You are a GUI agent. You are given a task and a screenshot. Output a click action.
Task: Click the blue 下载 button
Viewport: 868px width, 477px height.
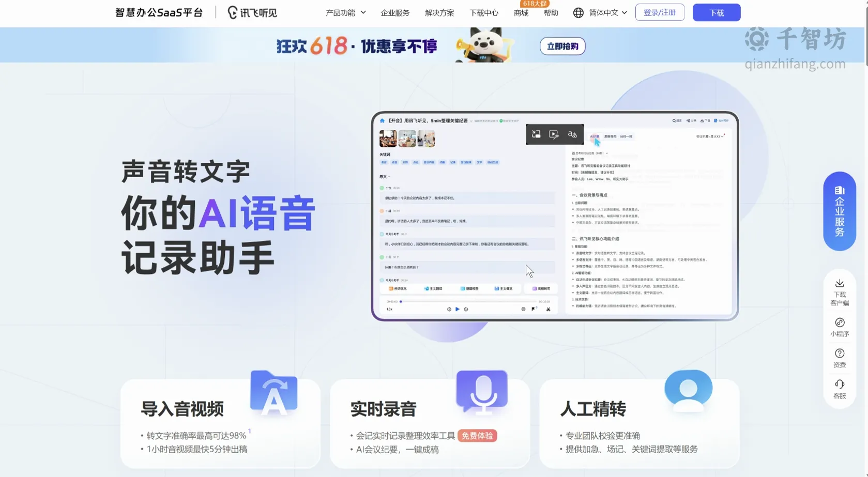717,12
